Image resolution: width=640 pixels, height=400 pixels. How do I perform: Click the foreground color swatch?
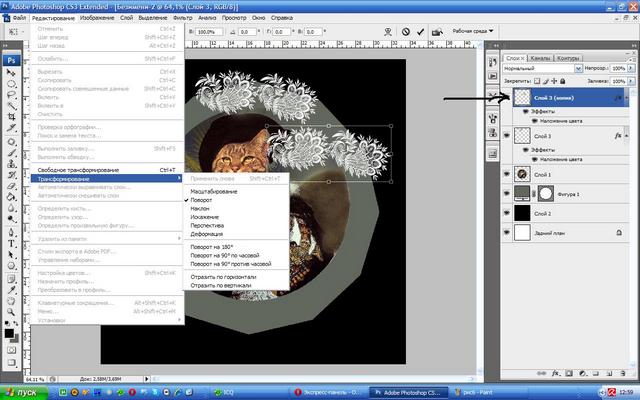(7, 325)
